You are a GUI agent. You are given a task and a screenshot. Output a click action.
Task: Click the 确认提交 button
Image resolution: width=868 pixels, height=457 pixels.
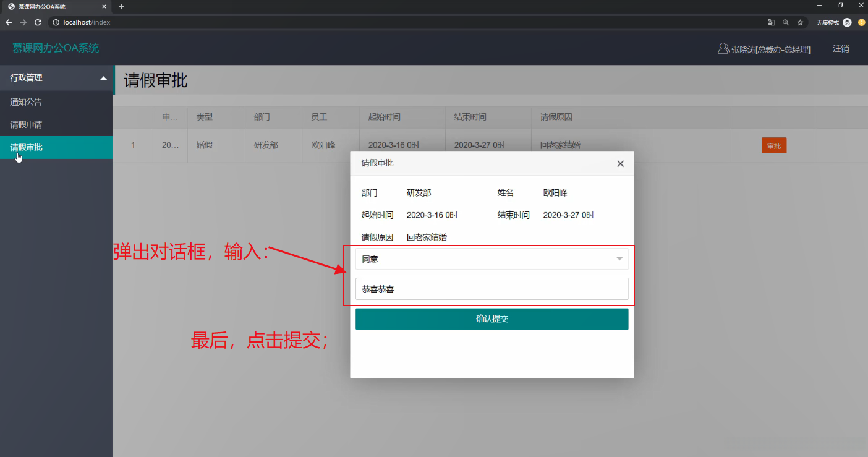pos(492,319)
